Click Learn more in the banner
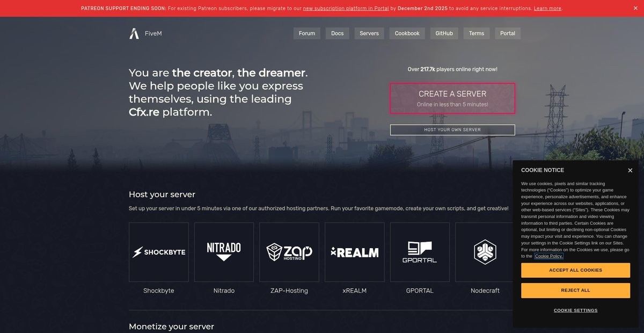644x333 pixels. click(x=547, y=9)
